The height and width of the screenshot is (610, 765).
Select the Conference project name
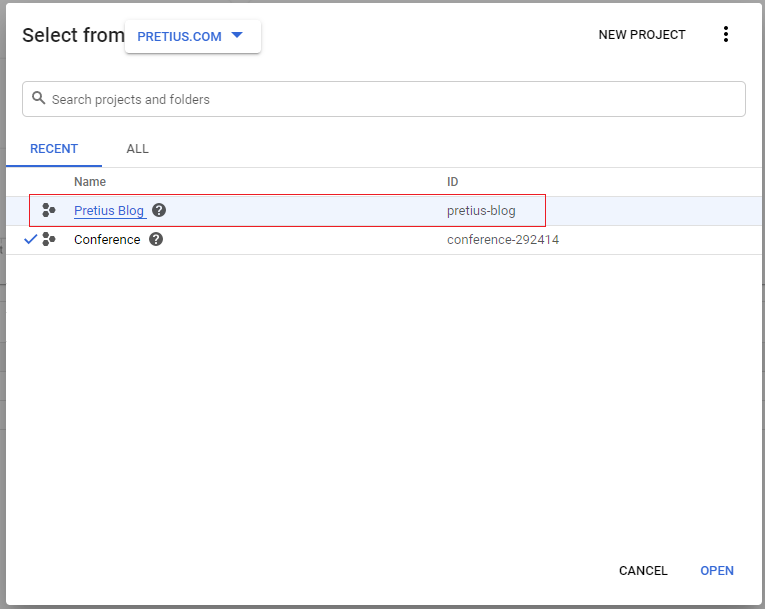click(x=107, y=240)
